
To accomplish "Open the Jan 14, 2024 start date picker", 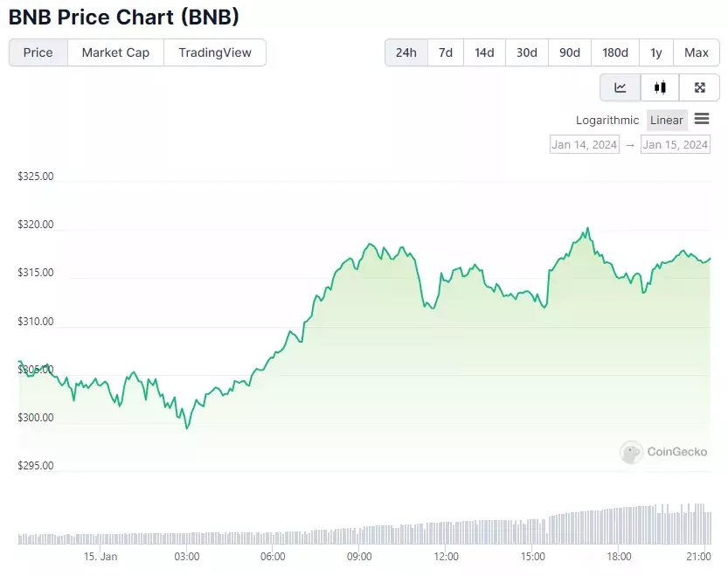I will pyautogui.click(x=585, y=144).
